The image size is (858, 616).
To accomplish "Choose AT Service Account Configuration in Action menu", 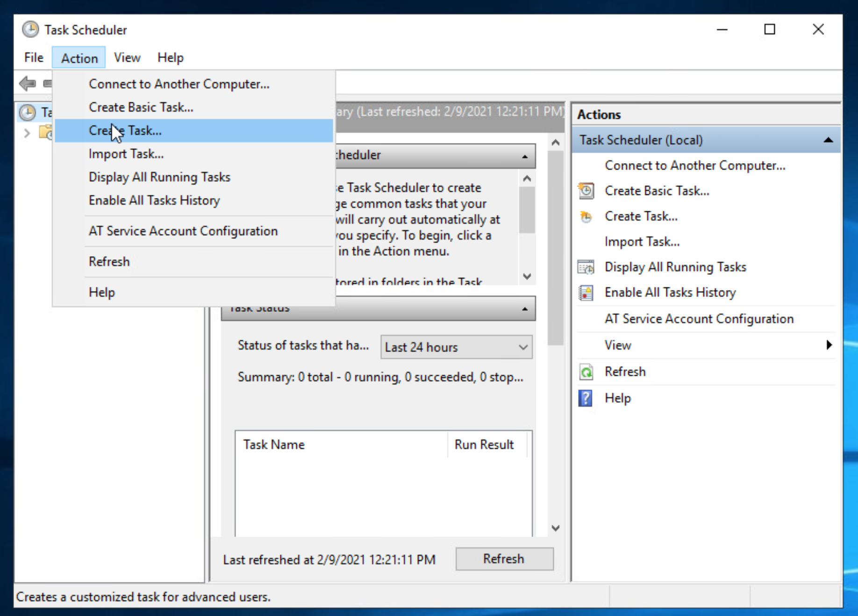I will pos(194,231).
